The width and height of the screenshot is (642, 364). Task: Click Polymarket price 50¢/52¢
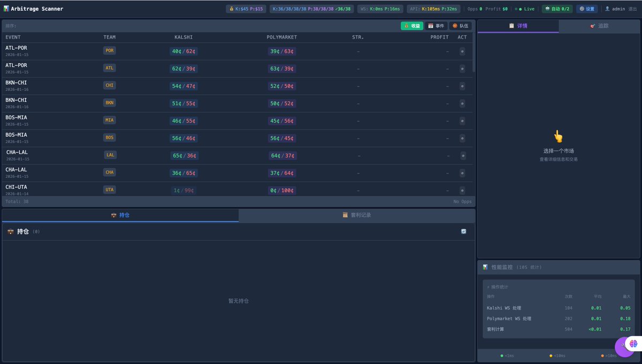282,103
